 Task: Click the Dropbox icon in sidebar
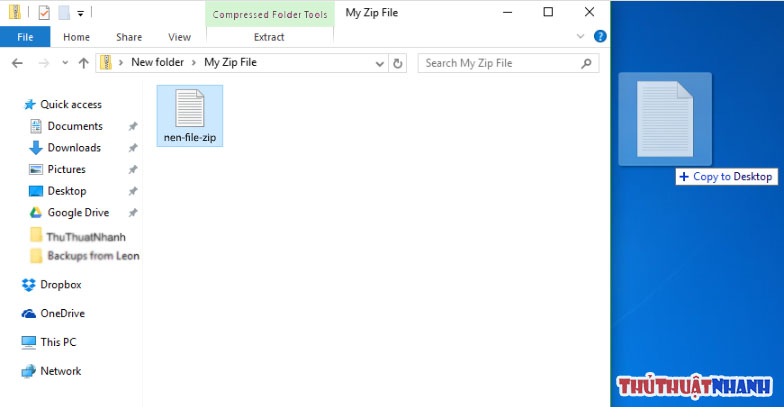click(x=28, y=284)
